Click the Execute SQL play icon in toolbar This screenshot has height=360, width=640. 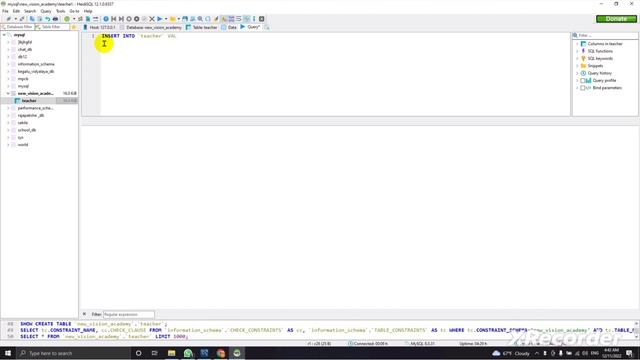(160, 19)
